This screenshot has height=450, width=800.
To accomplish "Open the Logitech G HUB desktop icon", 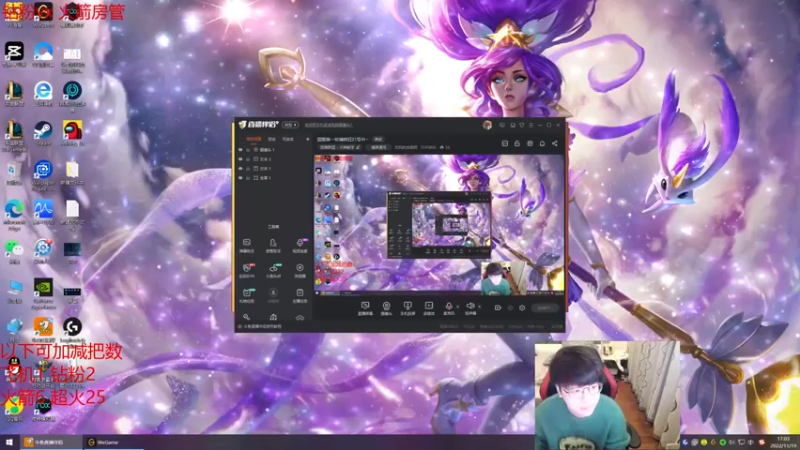I will point(72,330).
